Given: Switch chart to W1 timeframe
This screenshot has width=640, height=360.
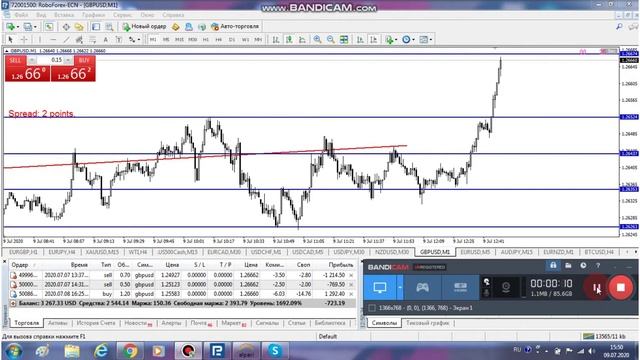Looking at the screenshot, I should click(245, 40).
